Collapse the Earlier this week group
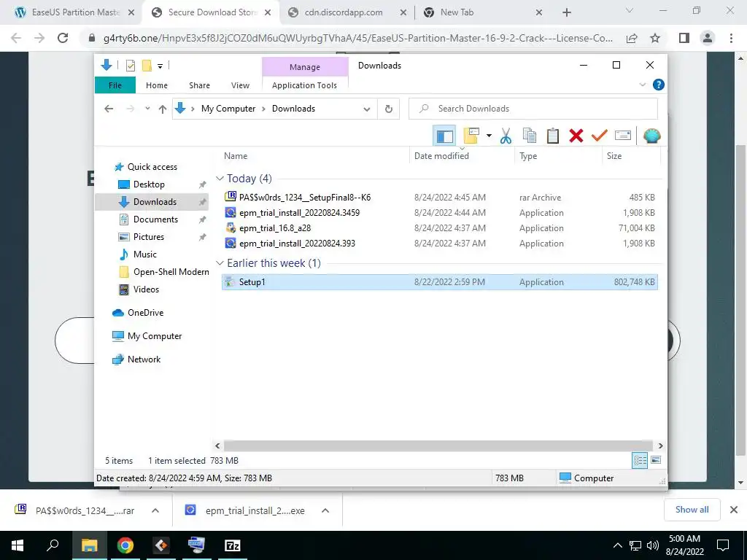Image resolution: width=747 pixels, height=560 pixels. tap(220, 263)
